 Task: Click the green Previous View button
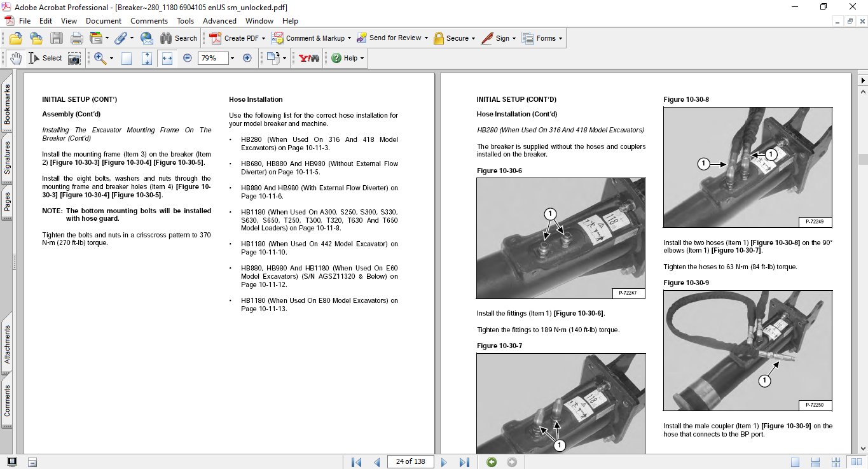pyautogui.click(x=492, y=462)
